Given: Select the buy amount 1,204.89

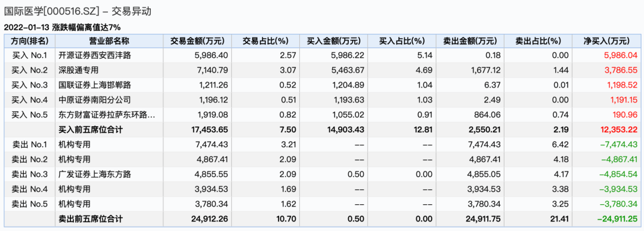Looking at the screenshot, I should pos(349,85).
